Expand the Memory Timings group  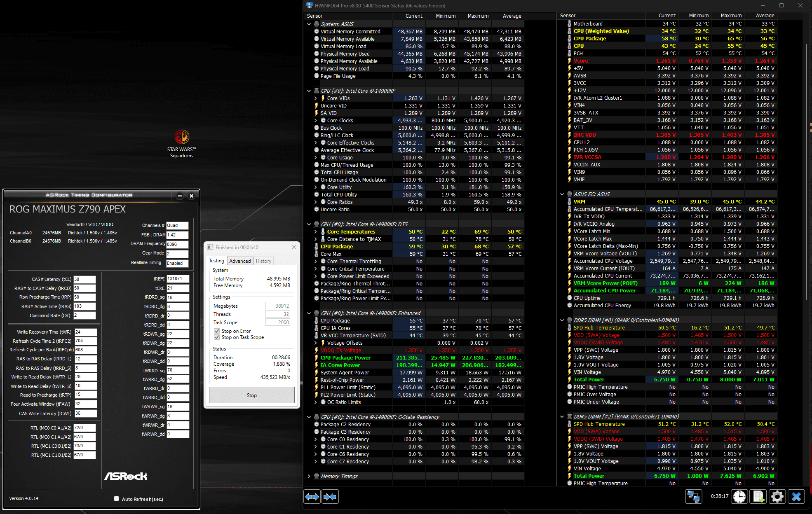pos(309,477)
